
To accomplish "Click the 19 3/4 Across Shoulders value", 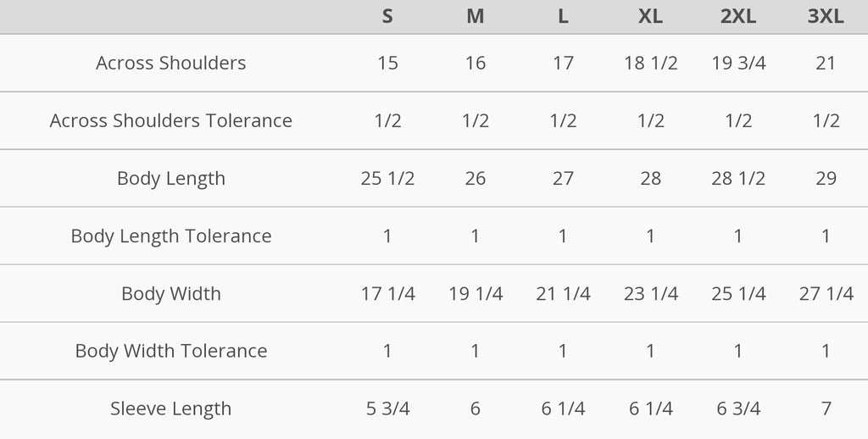I will 738,63.
